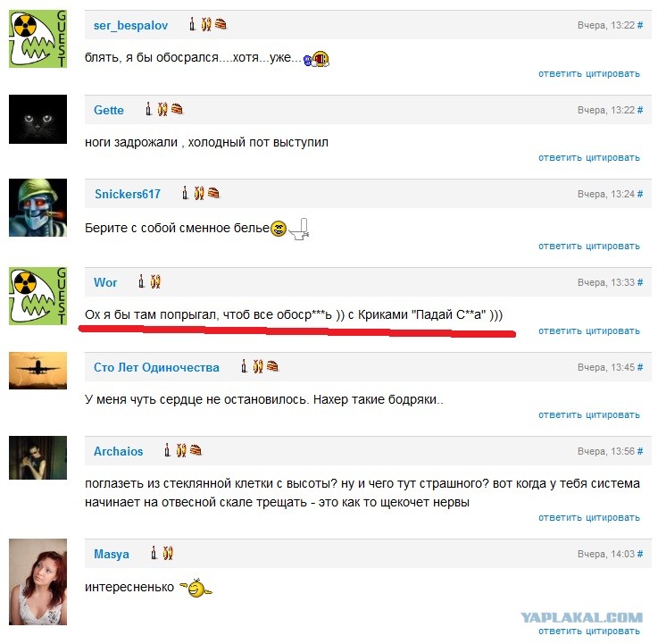Image resolution: width=666 pixels, height=644 pixels.
Task: Open Masya's avatar photo
Action: click(x=37, y=582)
